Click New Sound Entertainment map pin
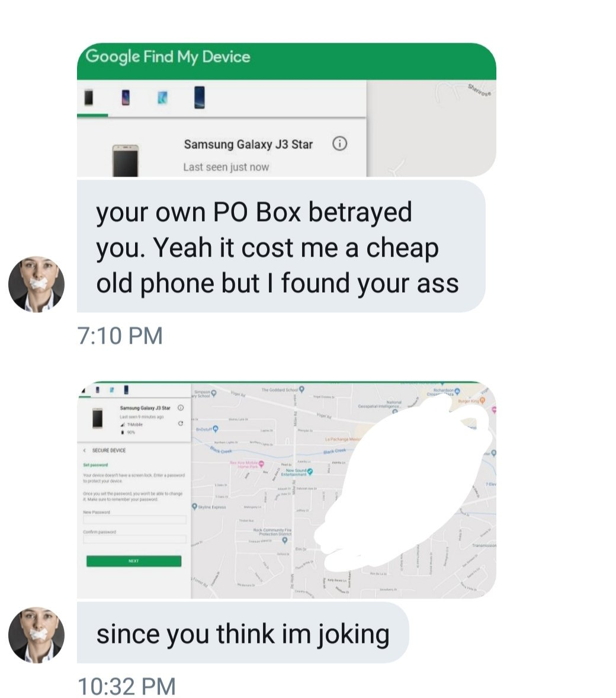 tap(310, 471)
